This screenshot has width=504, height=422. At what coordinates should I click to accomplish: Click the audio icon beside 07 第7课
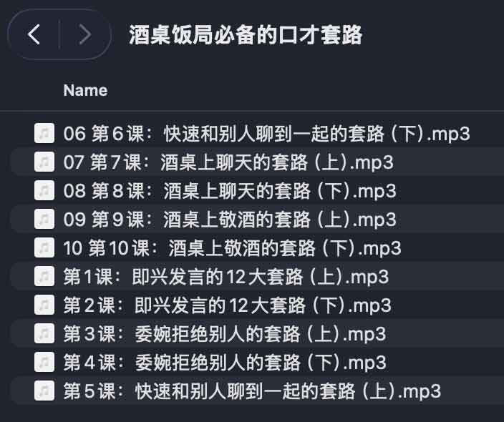pos(44,162)
